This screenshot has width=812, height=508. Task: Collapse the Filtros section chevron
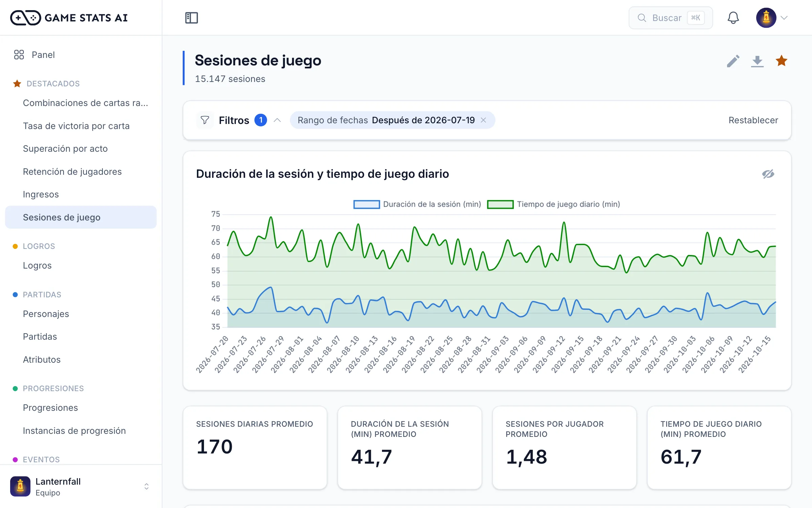(277, 120)
